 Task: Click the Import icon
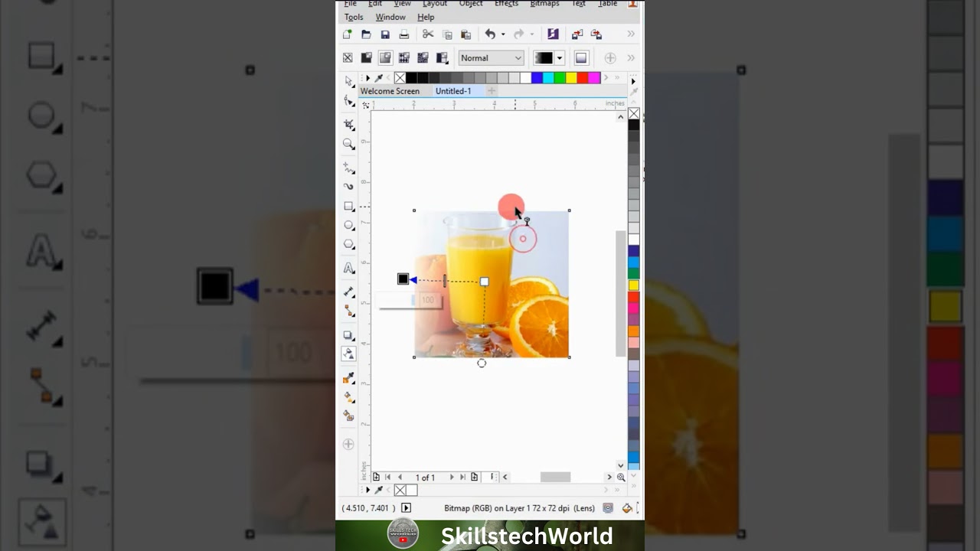pos(577,34)
